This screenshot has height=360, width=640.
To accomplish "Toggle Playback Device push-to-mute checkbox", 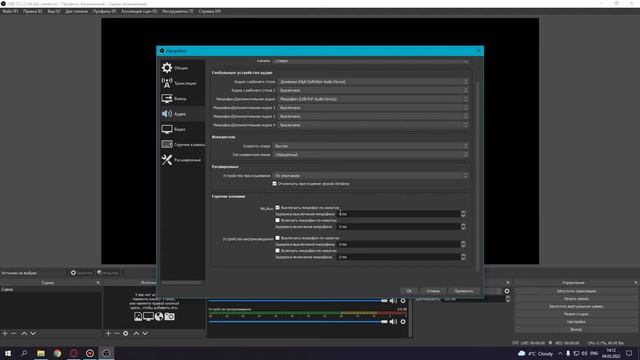I will point(278,238).
